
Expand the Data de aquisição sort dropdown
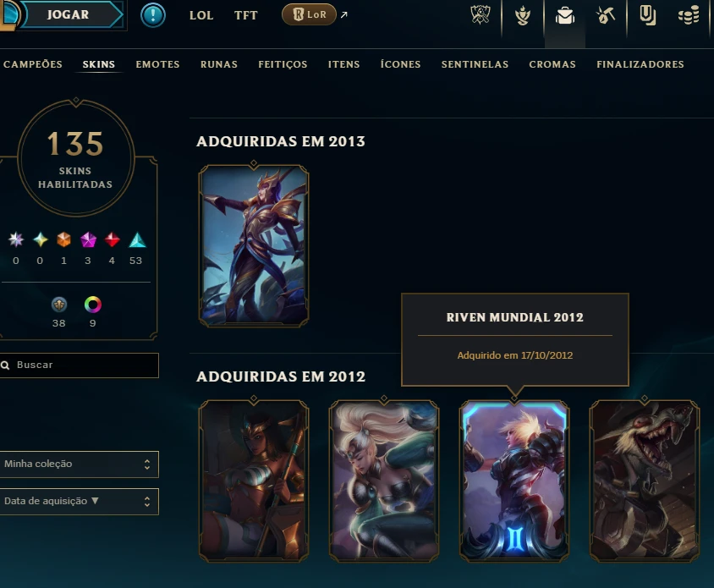pos(79,502)
